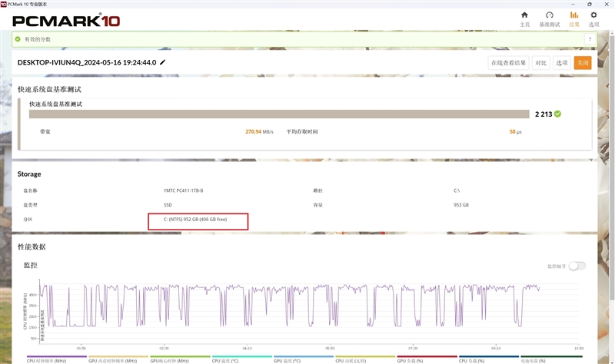Click the 在线查看结果 button
Screen dimensions: 615x364
(x=508, y=63)
